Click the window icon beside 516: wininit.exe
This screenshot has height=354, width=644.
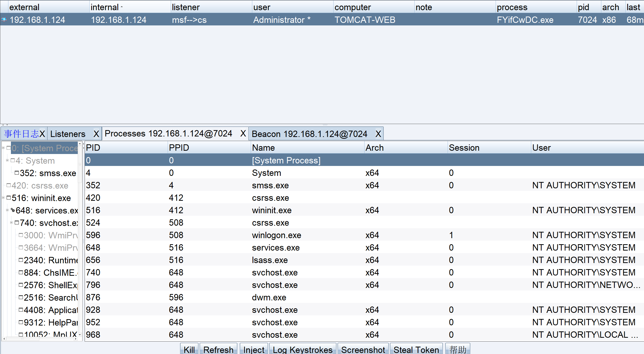pyautogui.click(x=9, y=198)
